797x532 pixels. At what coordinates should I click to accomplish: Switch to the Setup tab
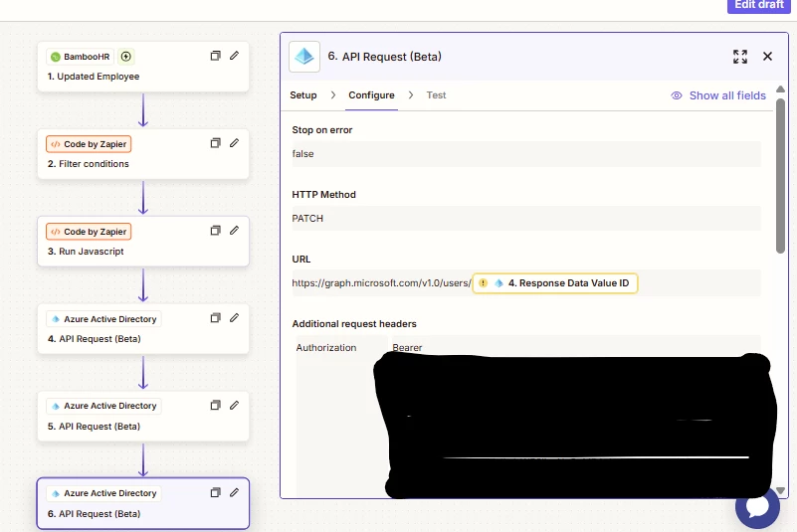[x=302, y=95]
